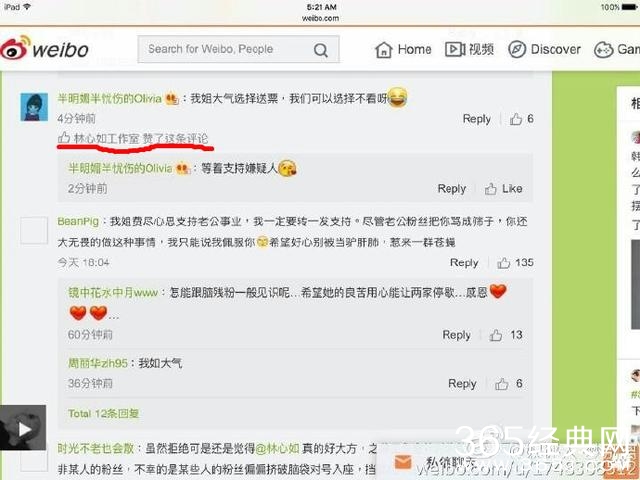Open the Home tab
640x480 pixels.
403,49
